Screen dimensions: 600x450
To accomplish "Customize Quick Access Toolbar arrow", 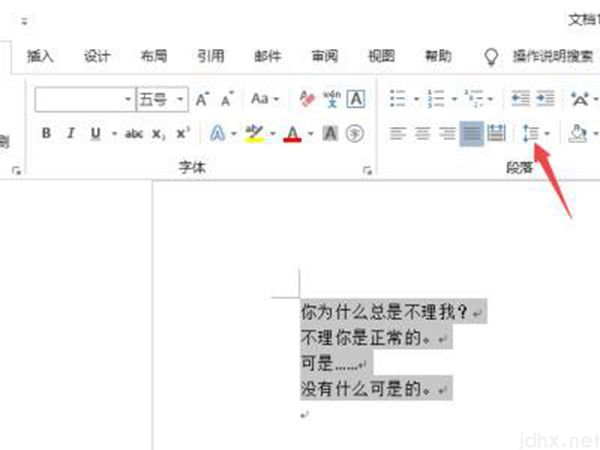I will (24, 21).
